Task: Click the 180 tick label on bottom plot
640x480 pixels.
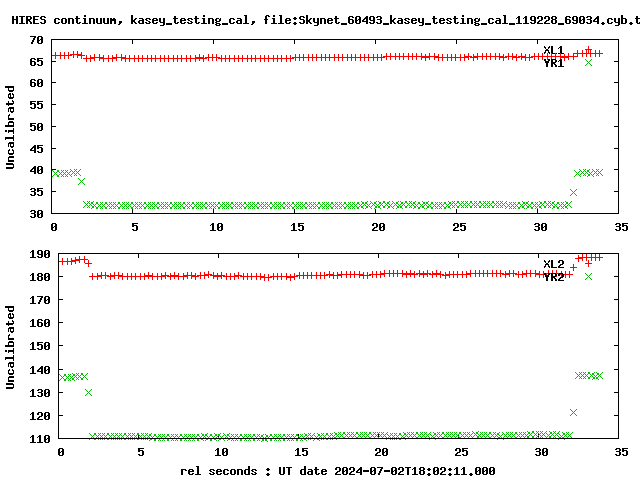Action: (40, 277)
